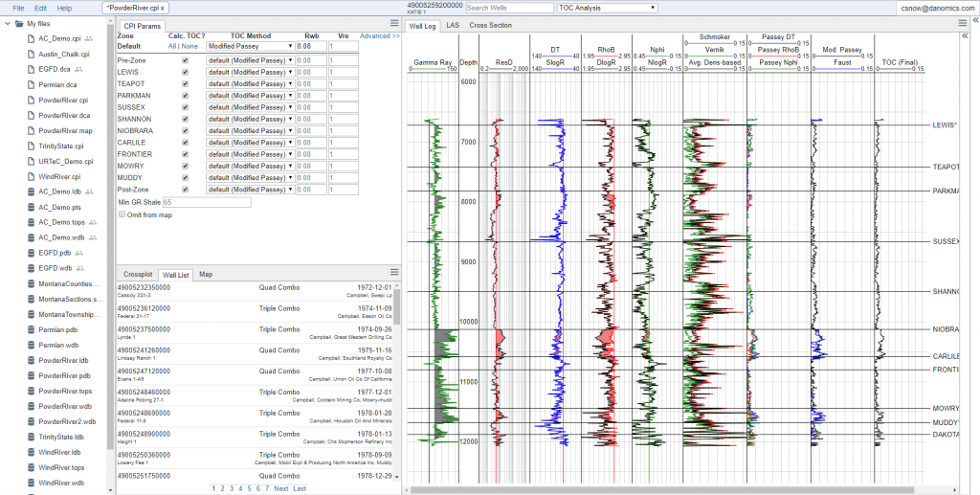Toggle Calc TOC checkbox for NIOBRARA
Screen dimensions: 980x495
click(x=185, y=131)
